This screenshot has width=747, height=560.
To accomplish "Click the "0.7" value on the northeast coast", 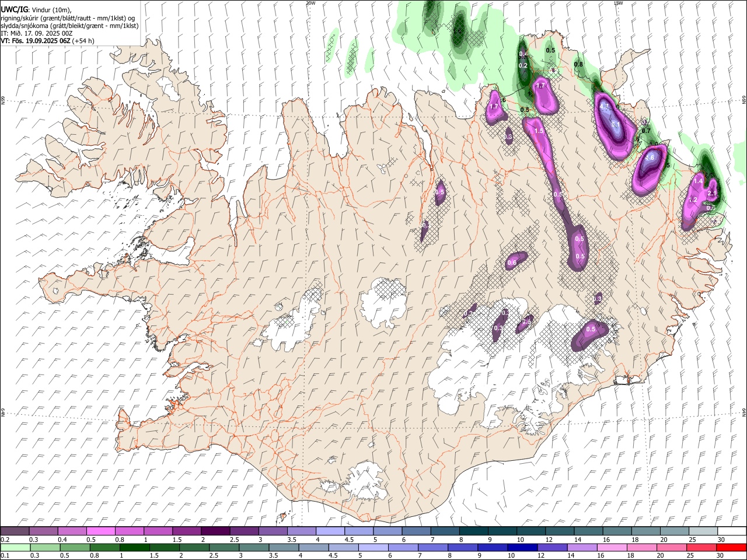I will click(646, 131).
